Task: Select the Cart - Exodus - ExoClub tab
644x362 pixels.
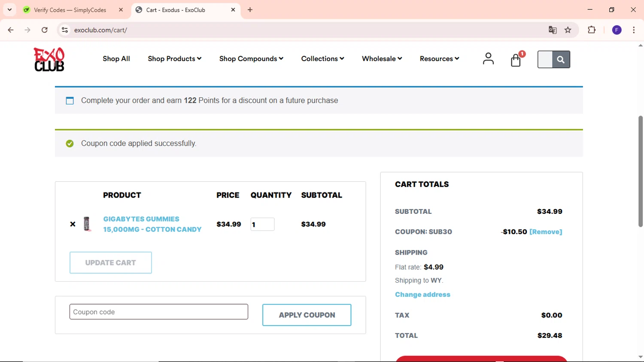Action: click(176, 10)
